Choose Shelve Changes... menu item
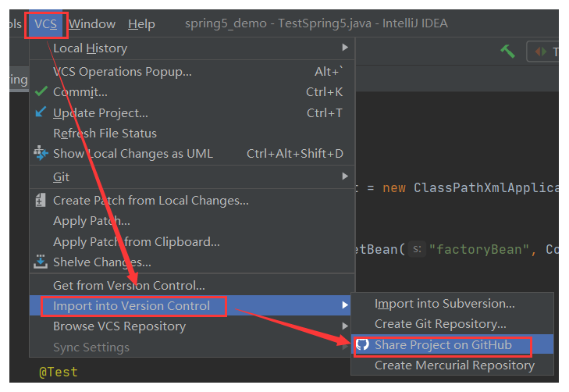Screen dimensions: 569x392 (192, 262)
